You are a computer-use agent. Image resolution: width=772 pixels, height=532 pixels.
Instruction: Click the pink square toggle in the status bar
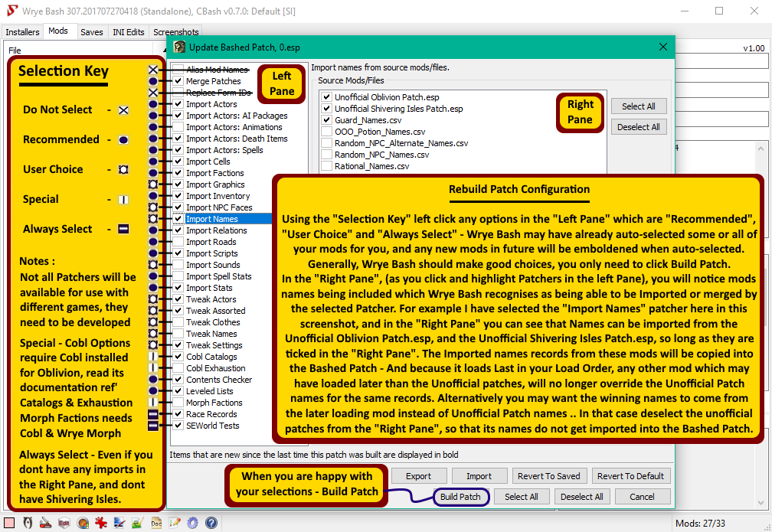tap(9, 523)
